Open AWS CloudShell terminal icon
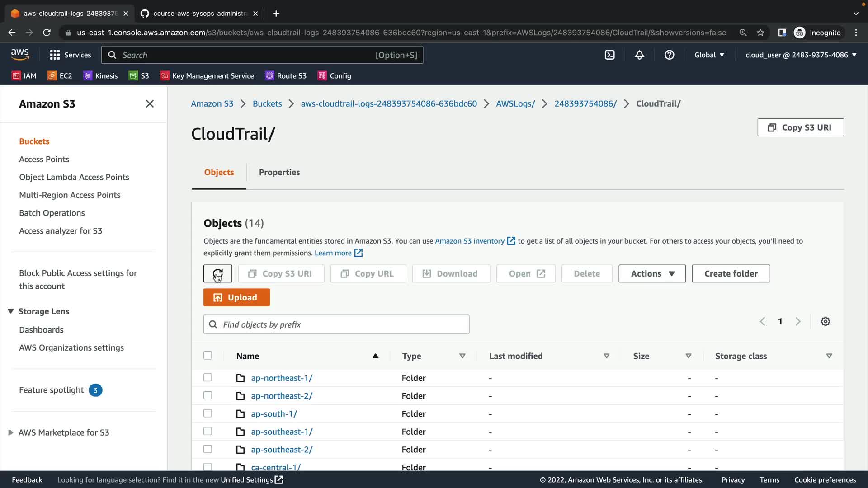Viewport: 868px width, 488px height. coord(609,55)
